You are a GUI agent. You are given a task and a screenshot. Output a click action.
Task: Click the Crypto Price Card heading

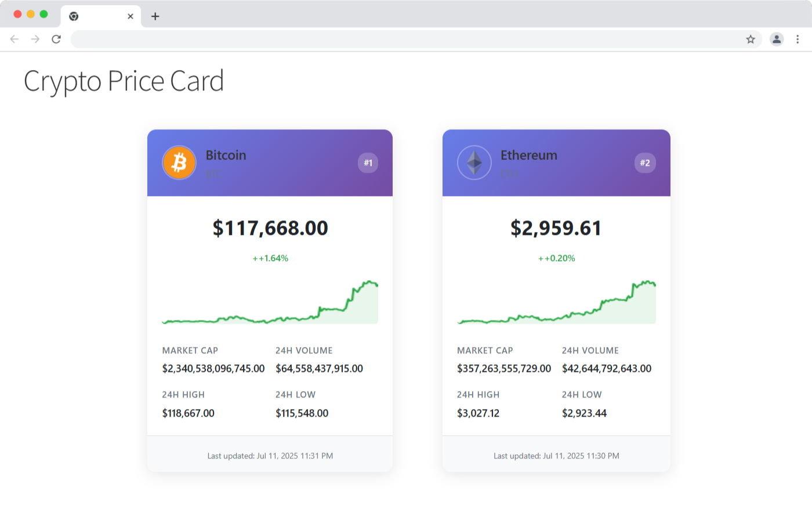(124, 81)
